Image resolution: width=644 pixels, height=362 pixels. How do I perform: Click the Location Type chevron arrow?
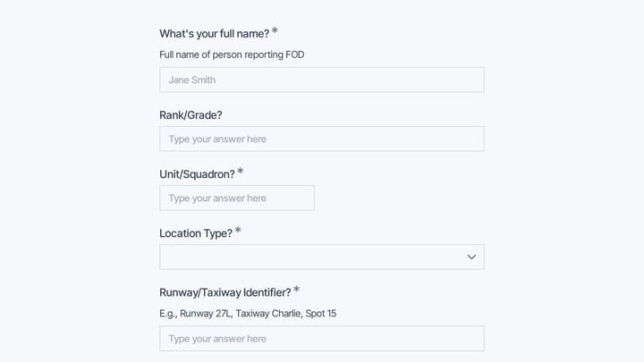coord(471,257)
